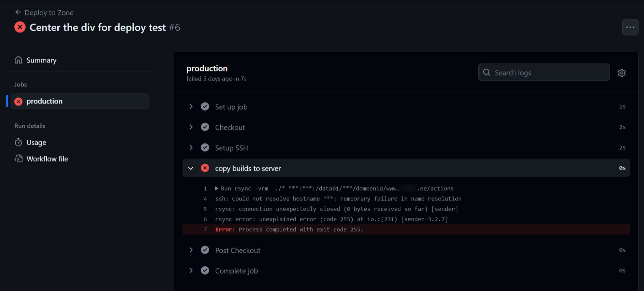The image size is (644, 291).
Task: Click the failed status icon on copy builds step
Action: 205,168
